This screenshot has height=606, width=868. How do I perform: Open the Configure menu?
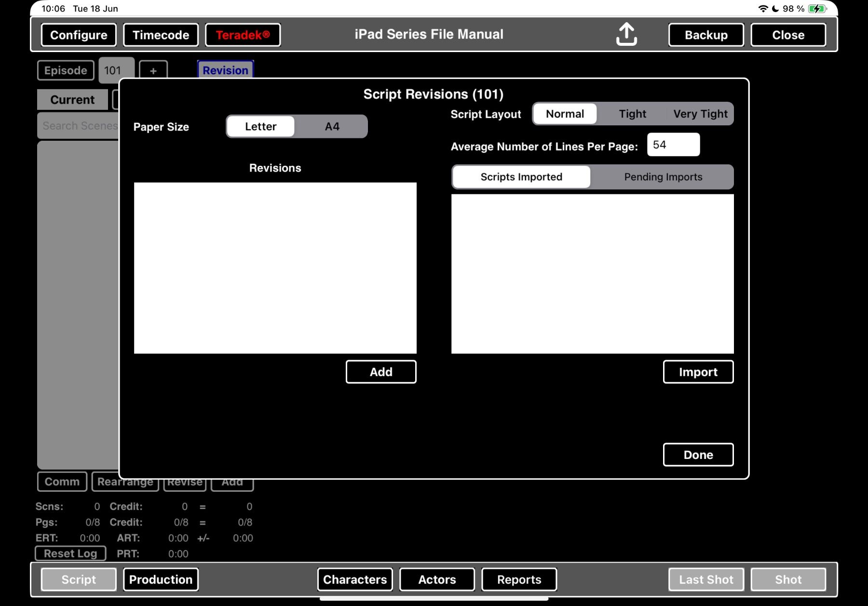pos(79,35)
